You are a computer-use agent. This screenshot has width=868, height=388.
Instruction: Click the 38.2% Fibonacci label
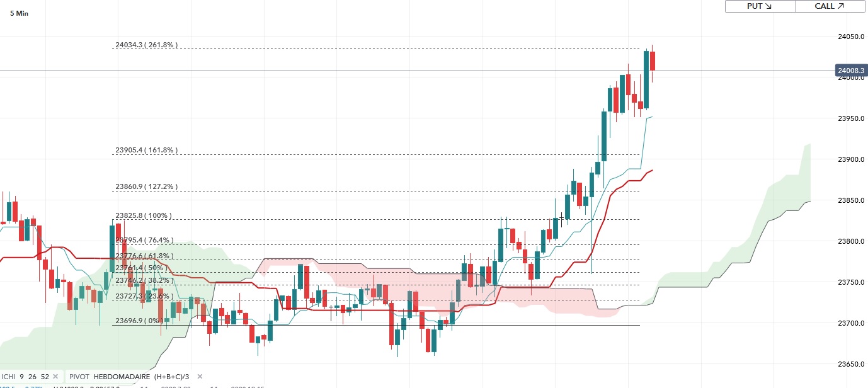tap(145, 281)
